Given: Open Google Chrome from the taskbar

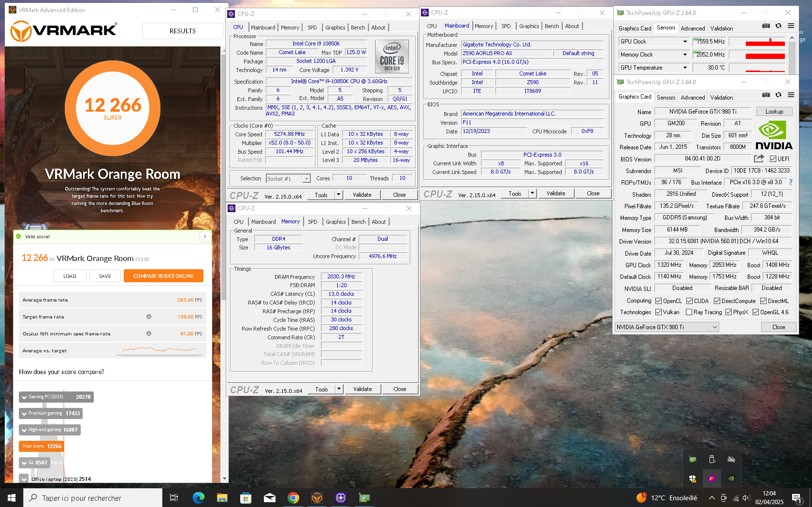Looking at the screenshot, I should (x=293, y=498).
